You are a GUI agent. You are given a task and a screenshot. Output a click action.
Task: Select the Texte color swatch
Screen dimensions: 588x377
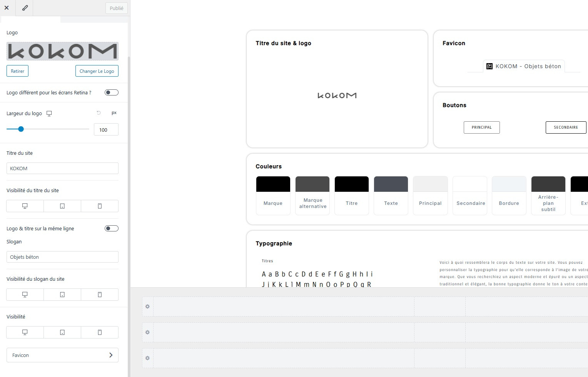[391, 196]
